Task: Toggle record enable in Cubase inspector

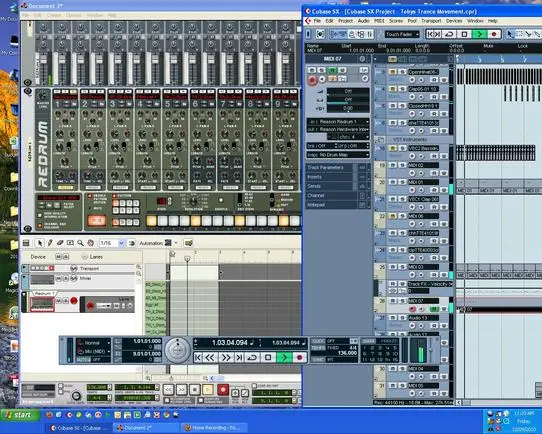Action: [x=312, y=80]
